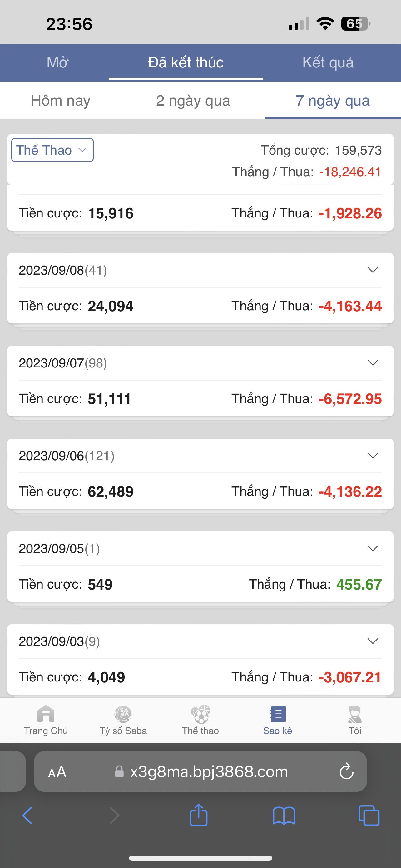Reload the page with the refresh icon
401x868 pixels.
point(346,772)
